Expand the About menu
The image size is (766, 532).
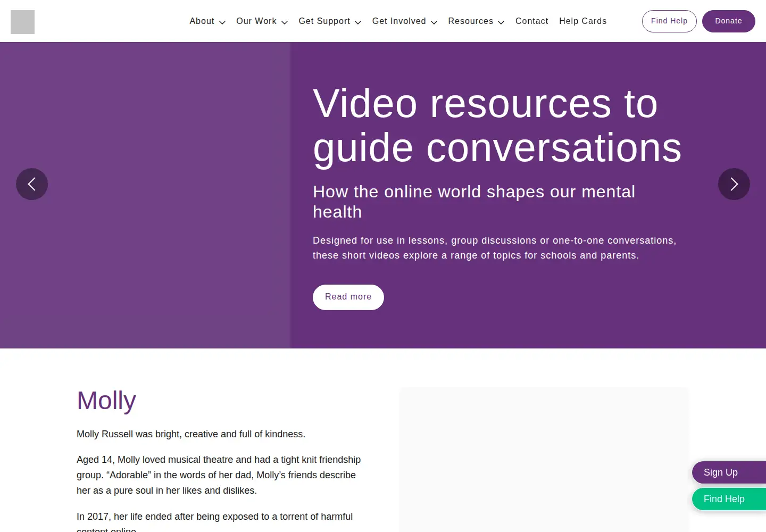[x=207, y=21]
